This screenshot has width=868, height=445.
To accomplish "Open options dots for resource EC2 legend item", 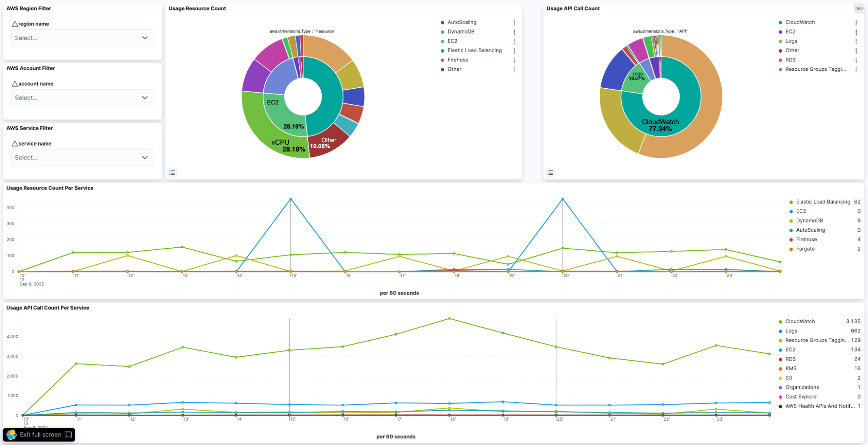I will (x=514, y=41).
